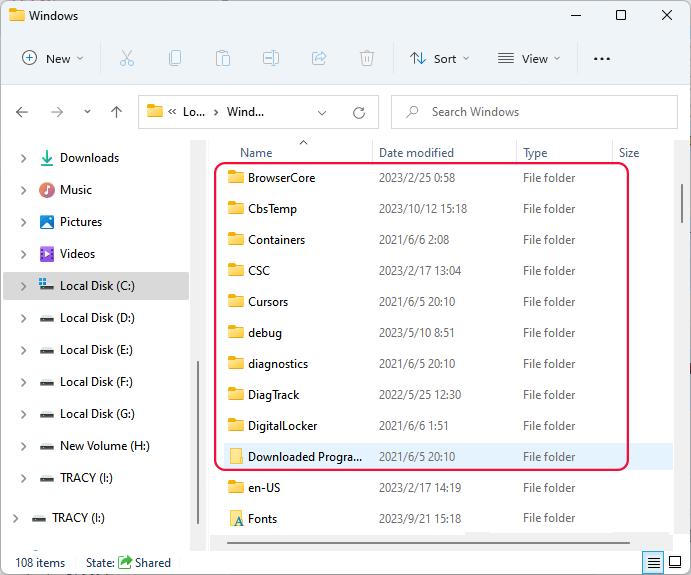The width and height of the screenshot is (691, 575).
Task: Open the New item dropdown
Action: click(52, 58)
